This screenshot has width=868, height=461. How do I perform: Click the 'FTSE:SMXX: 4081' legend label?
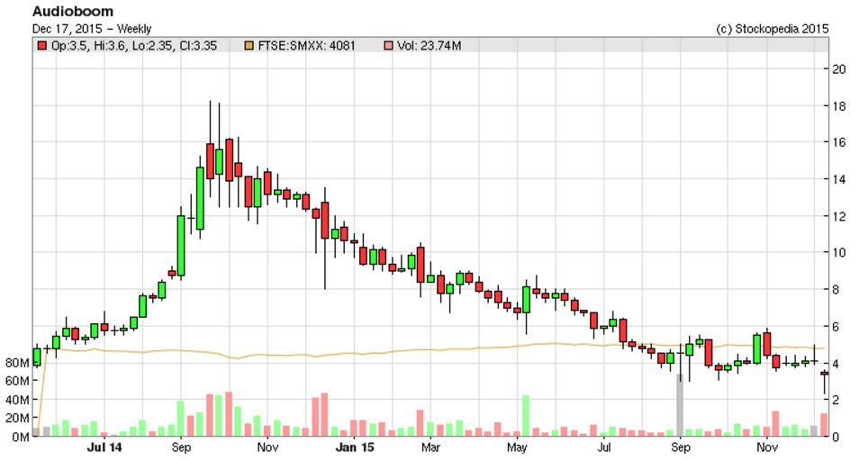[x=306, y=46]
